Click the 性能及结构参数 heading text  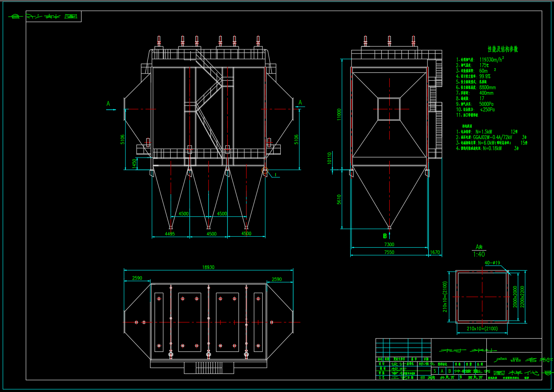click(x=502, y=49)
